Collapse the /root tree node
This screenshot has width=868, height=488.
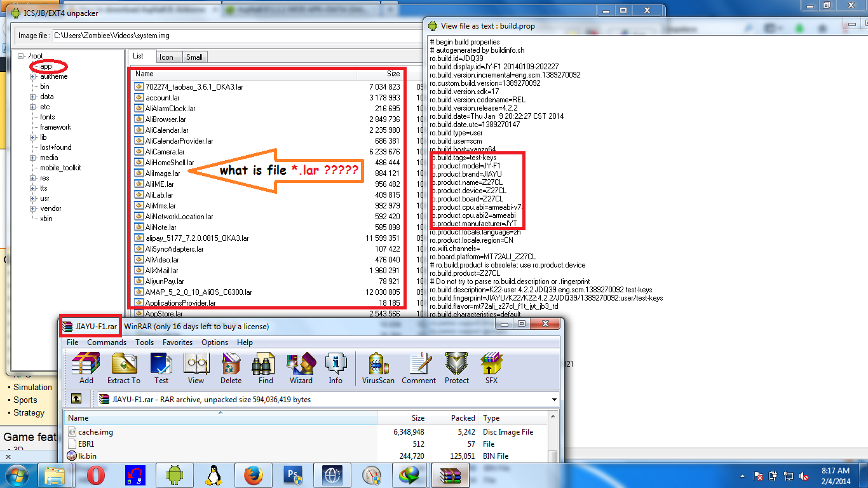(21, 56)
